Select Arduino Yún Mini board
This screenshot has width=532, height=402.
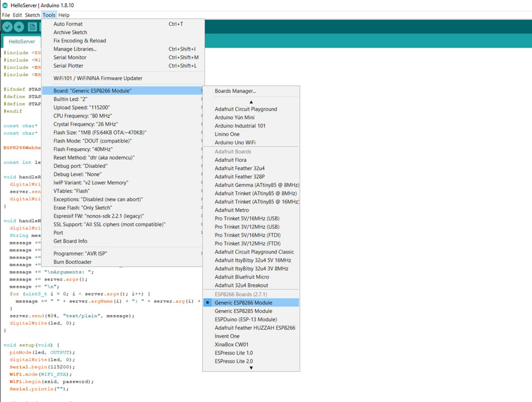click(251, 118)
